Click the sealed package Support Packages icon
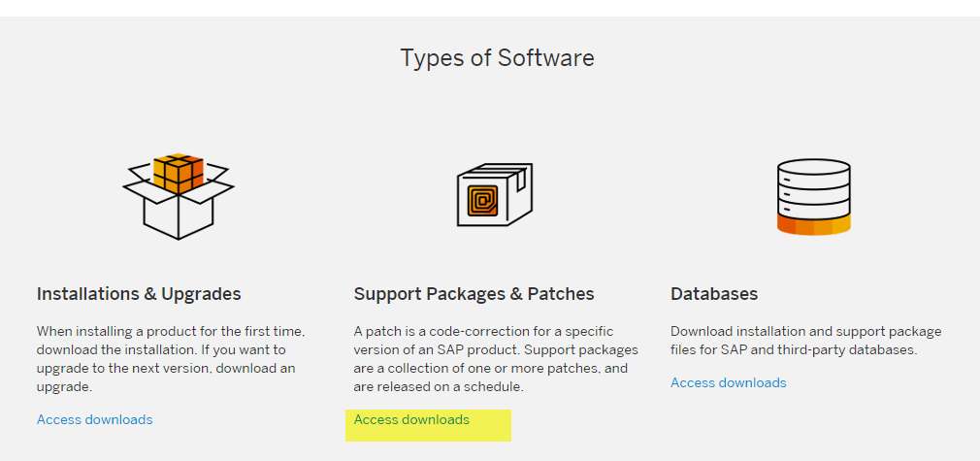The height and width of the screenshot is (461, 980). point(495,194)
